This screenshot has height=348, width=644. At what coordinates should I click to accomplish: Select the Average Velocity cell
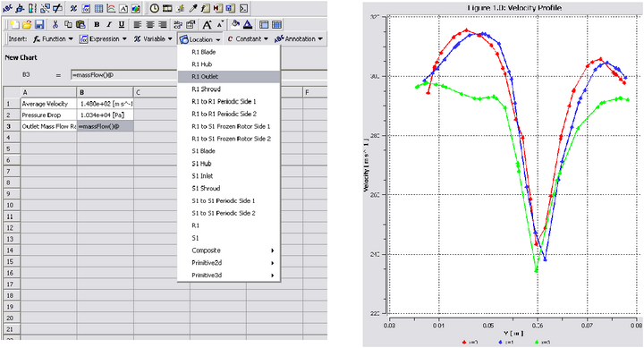pyautogui.click(x=48, y=104)
